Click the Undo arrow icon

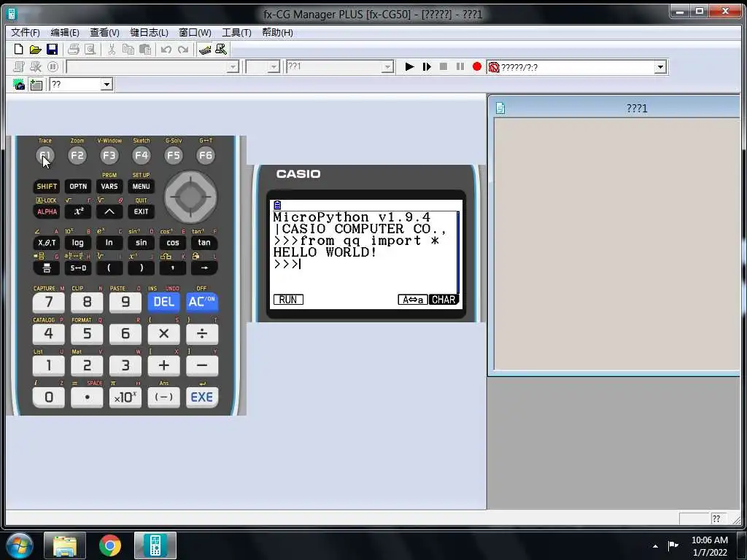click(166, 50)
